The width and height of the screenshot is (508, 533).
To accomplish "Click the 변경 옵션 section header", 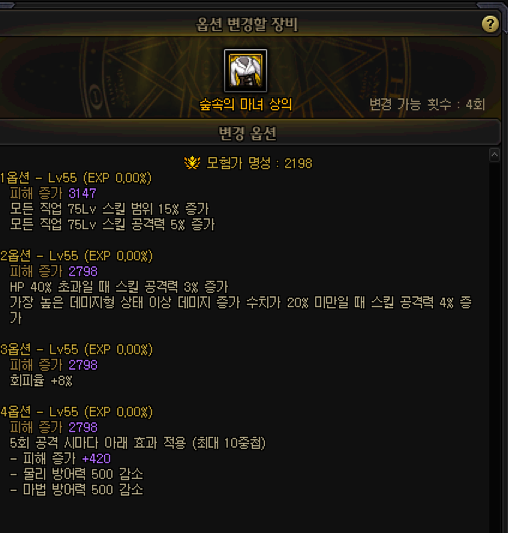I will pos(248,133).
